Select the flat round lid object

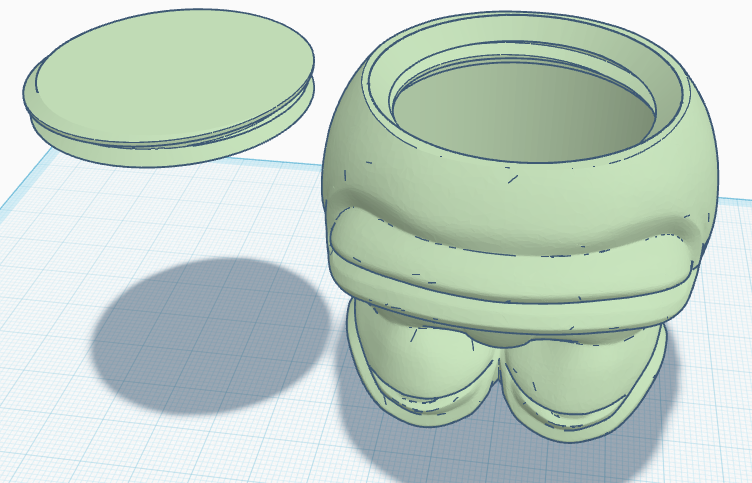point(169,87)
